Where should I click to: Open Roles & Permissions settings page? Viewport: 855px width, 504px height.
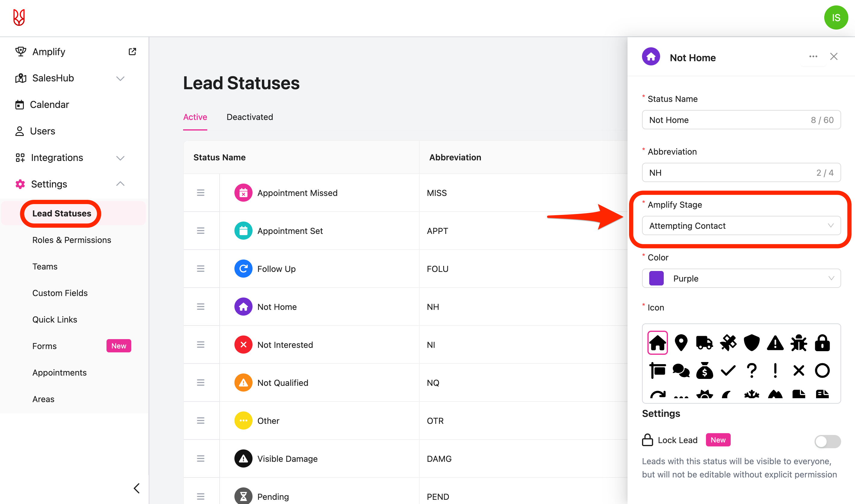coord(72,240)
